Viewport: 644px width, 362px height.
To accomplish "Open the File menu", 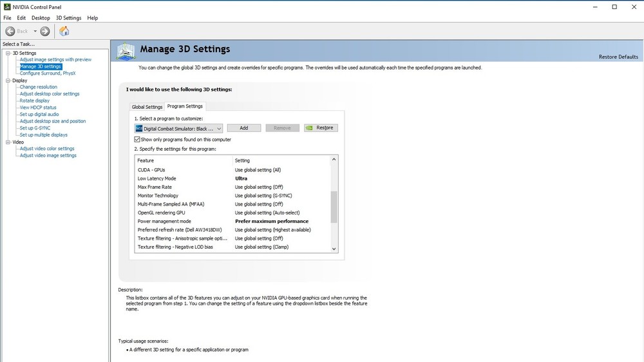I will 7,18.
